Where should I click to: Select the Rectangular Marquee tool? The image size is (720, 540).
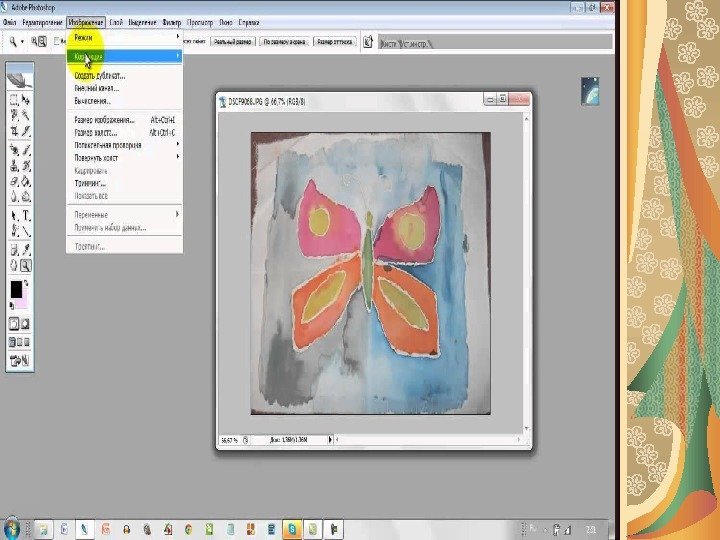[14, 100]
